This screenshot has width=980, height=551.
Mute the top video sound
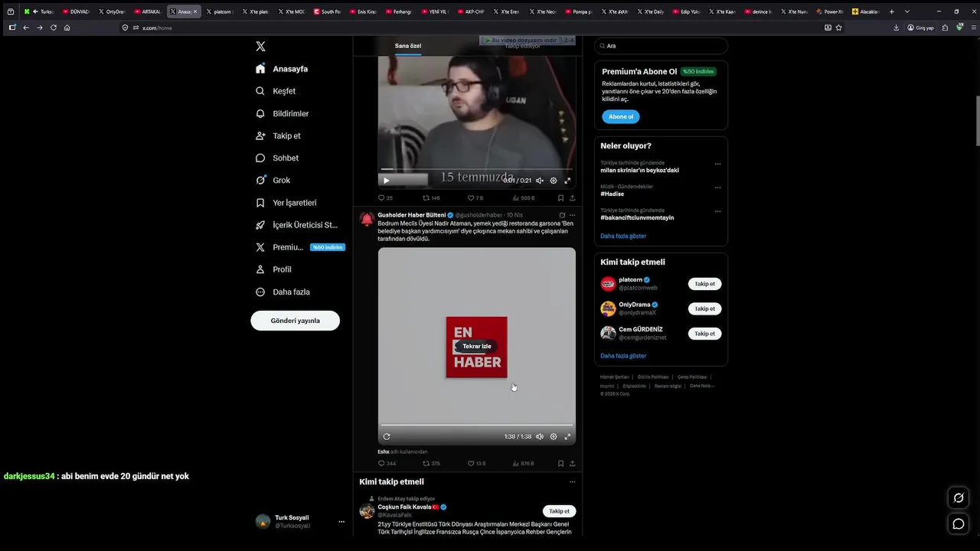coord(539,181)
